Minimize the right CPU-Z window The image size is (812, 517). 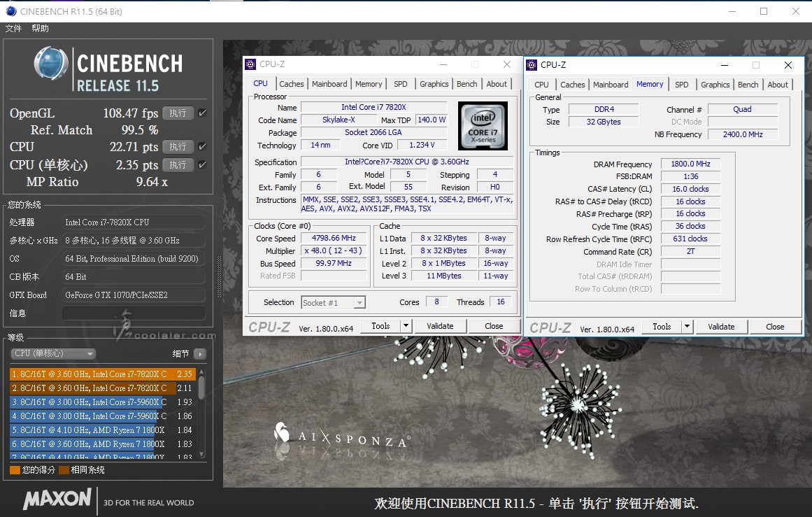tap(725, 65)
